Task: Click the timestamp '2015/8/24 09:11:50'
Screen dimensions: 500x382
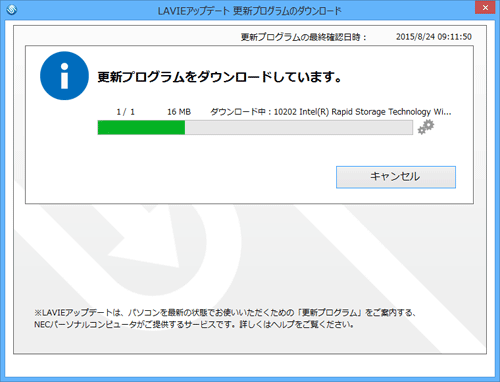Action: pyautogui.click(x=434, y=37)
